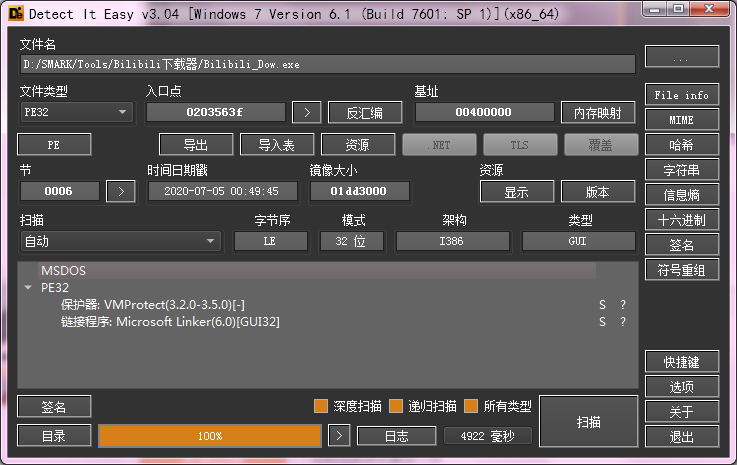Click the sections count field 0006
Screen dimensions: 737x465
coord(59,191)
